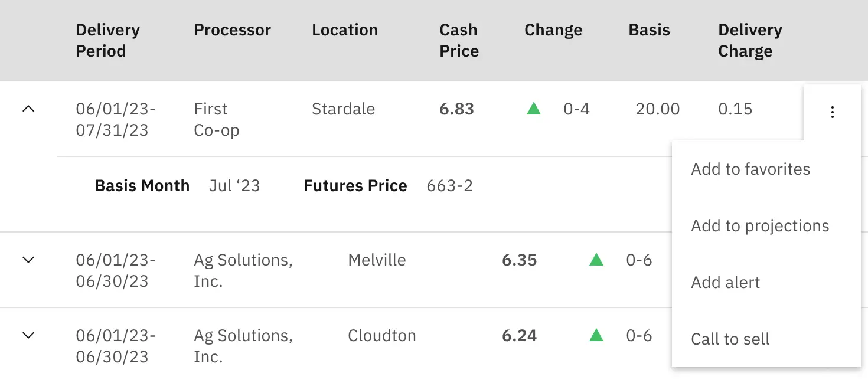
Task: Click the Futures Price value 663-2
Action: (x=449, y=186)
